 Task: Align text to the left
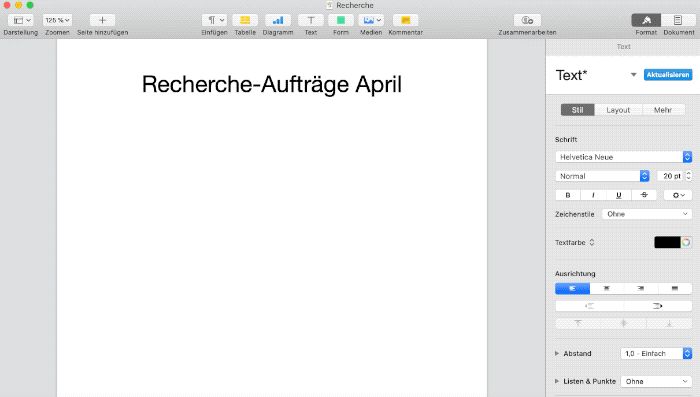(x=572, y=288)
